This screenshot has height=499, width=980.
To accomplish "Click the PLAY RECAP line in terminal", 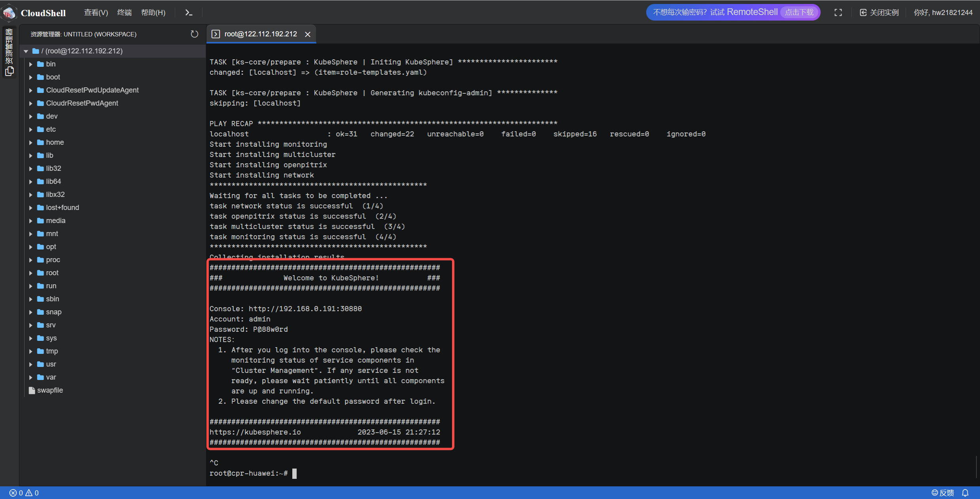I will (x=383, y=124).
